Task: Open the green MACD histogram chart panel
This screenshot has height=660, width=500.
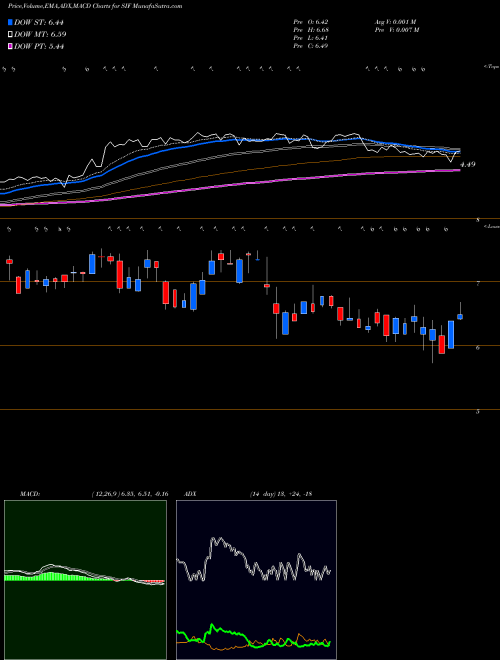Action: click(85, 580)
